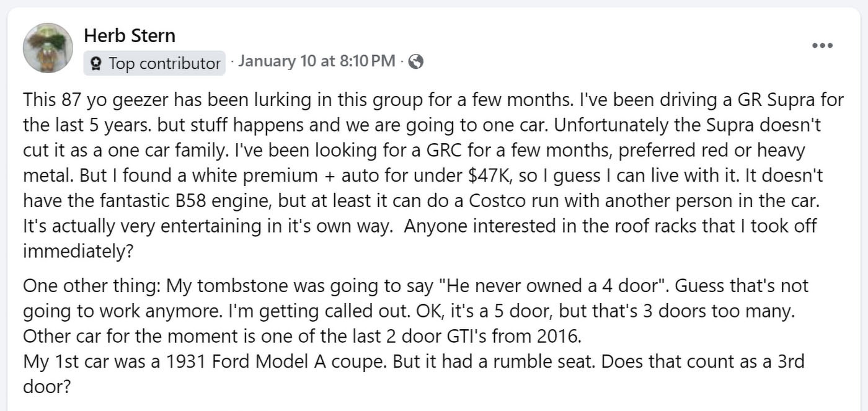Click the "Top contributor" badge label

click(164, 63)
